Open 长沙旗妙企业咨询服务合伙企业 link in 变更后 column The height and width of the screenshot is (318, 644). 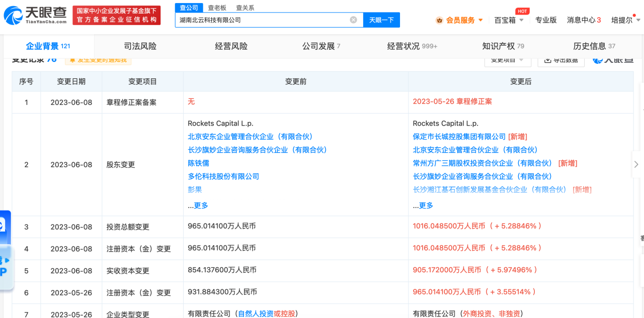tap(482, 176)
